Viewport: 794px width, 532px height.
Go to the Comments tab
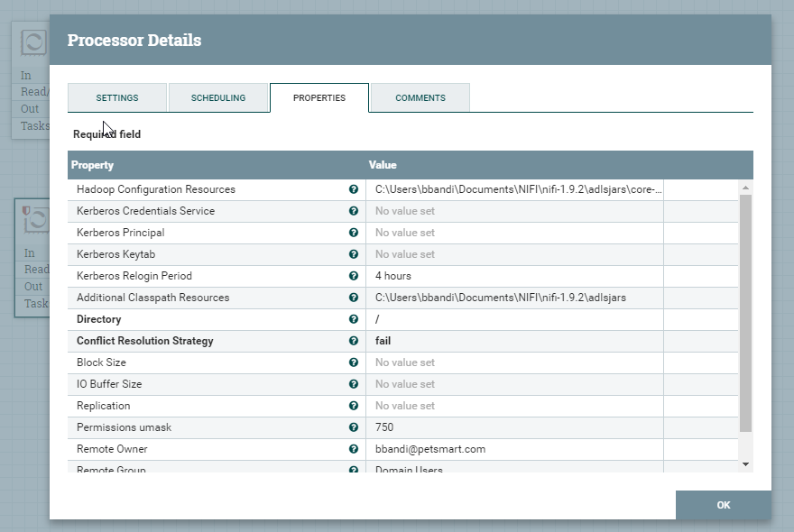(420, 97)
